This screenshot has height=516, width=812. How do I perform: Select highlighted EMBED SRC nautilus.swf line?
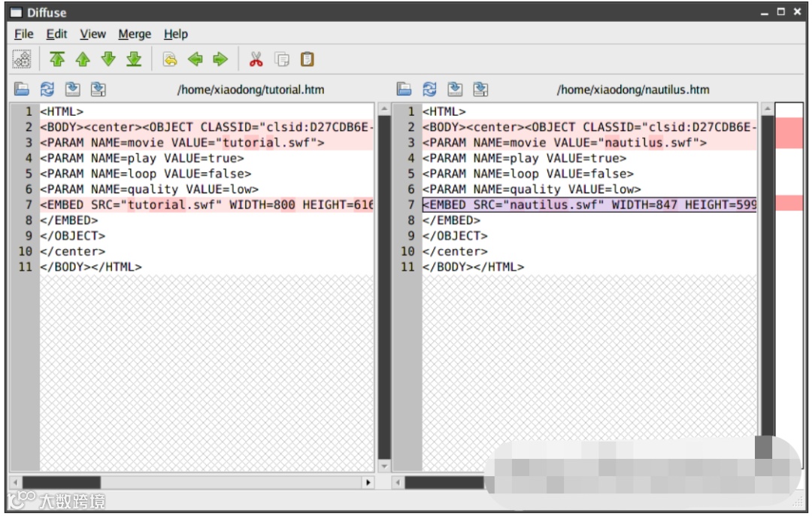point(589,205)
